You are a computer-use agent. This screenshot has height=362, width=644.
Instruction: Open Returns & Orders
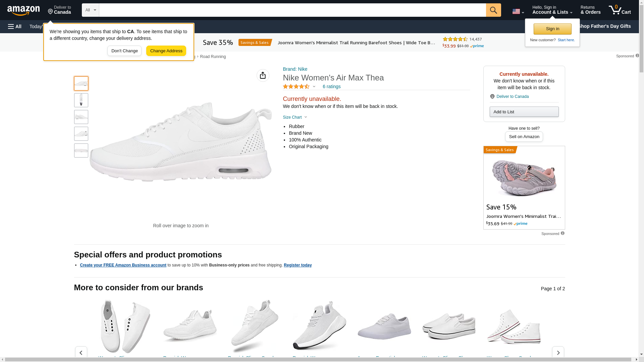click(590, 10)
